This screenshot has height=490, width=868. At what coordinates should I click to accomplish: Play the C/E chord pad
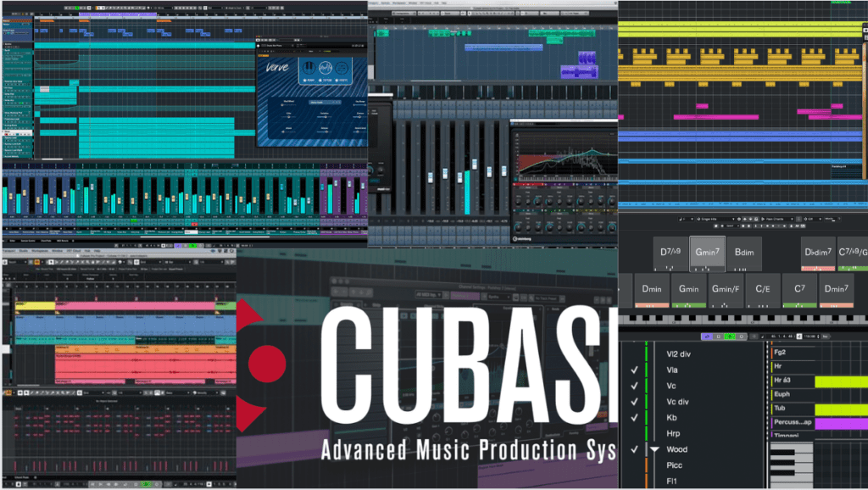(x=762, y=291)
